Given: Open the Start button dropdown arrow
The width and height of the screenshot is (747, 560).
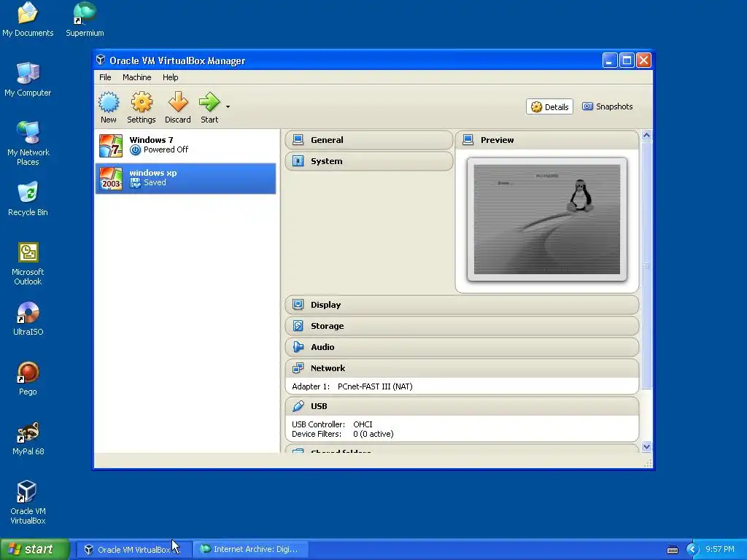Looking at the screenshot, I should click(x=228, y=106).
